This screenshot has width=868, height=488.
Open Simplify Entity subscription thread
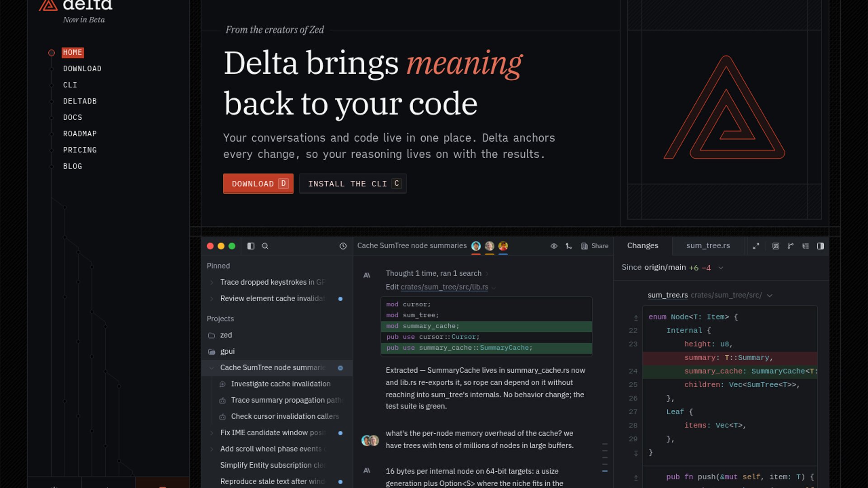[x=272, y=465]
